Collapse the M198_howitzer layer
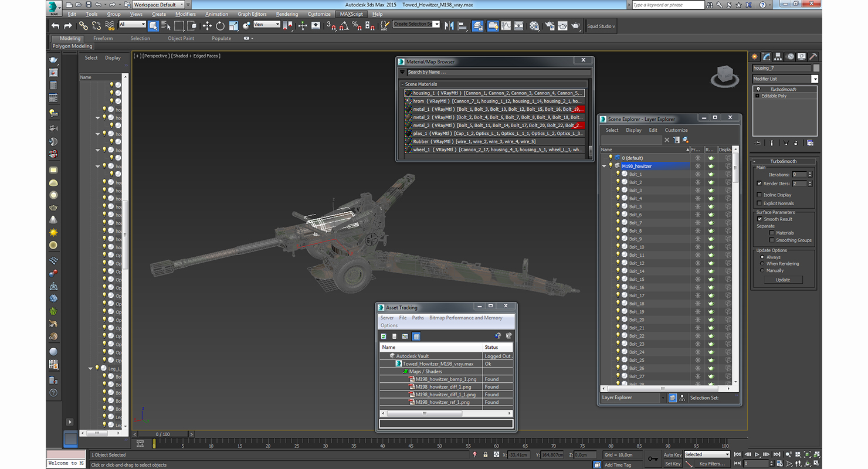The image size is (868, 469). pos(605,166)
